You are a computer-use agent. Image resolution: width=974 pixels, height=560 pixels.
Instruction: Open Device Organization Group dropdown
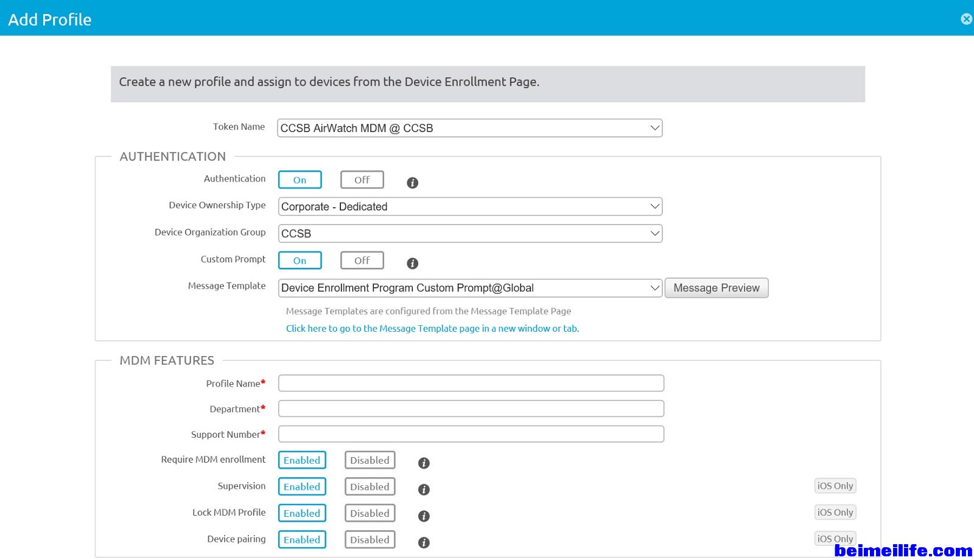(x=470, y=234)
